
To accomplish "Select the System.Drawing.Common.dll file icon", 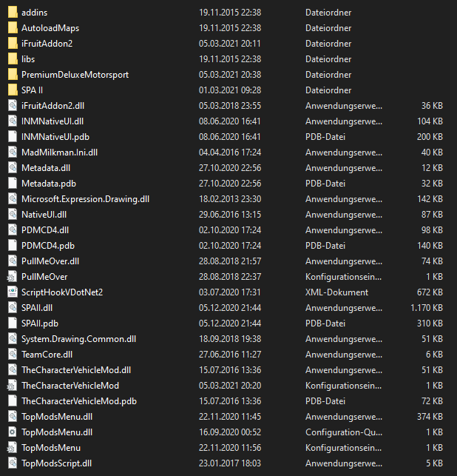I will tap(13, 339).
